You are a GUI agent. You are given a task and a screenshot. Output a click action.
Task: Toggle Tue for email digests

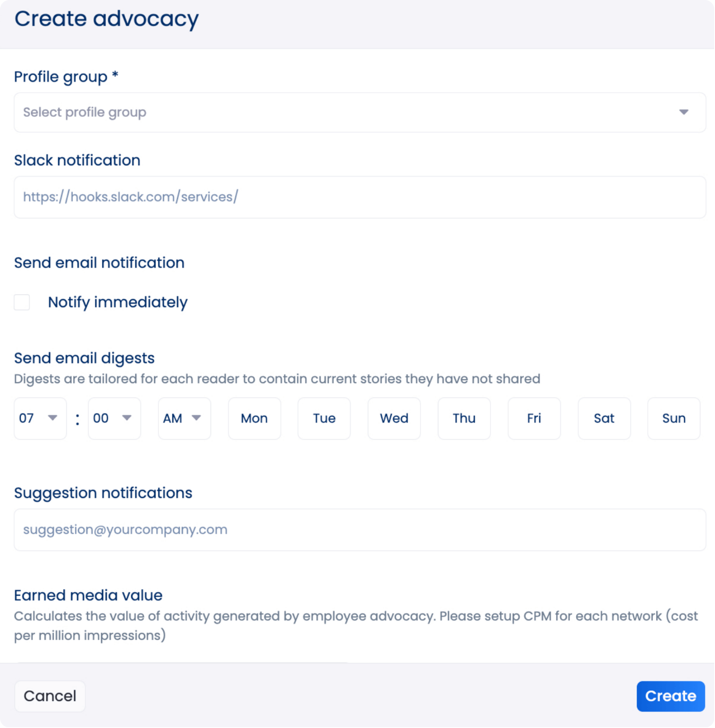(324, 418)
